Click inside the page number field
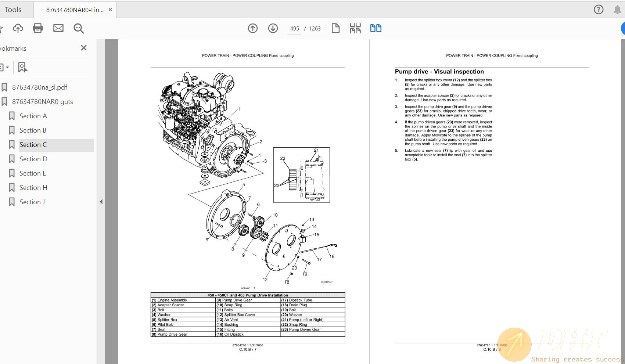The image size is (625, 364). (294, 28)
